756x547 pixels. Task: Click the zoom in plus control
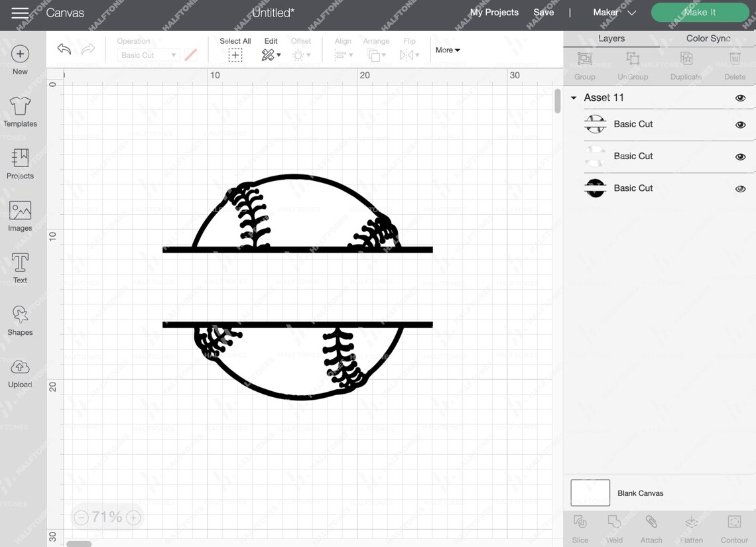pyautogui.click(x=133, y=517)
